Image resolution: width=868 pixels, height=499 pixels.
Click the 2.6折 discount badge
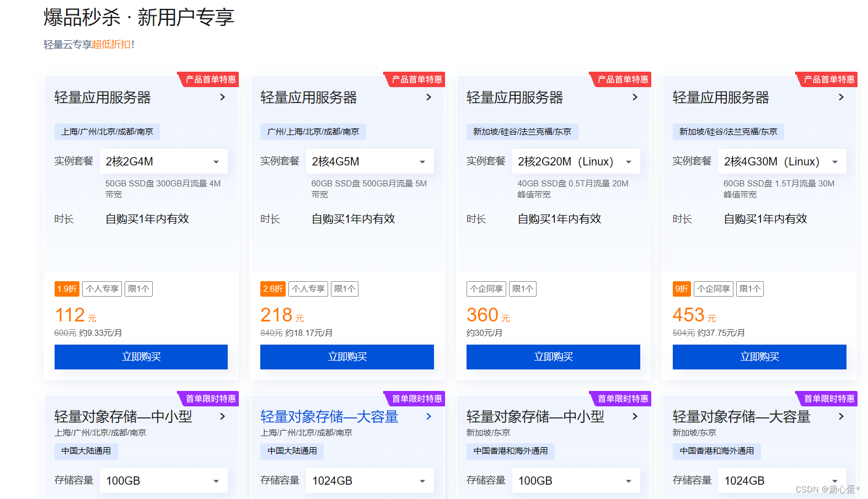point(273,289)
